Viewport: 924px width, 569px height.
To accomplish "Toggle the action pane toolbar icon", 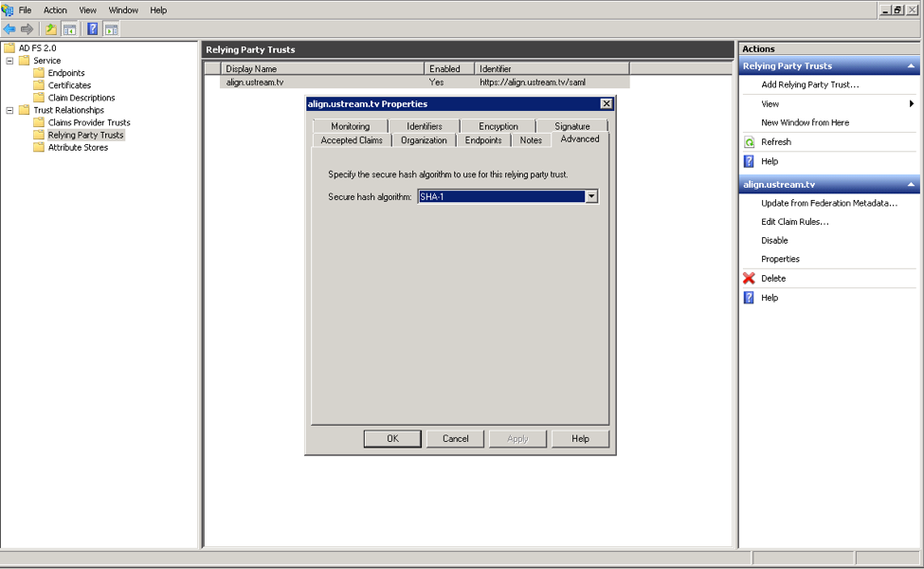I will tap(112, 28).
